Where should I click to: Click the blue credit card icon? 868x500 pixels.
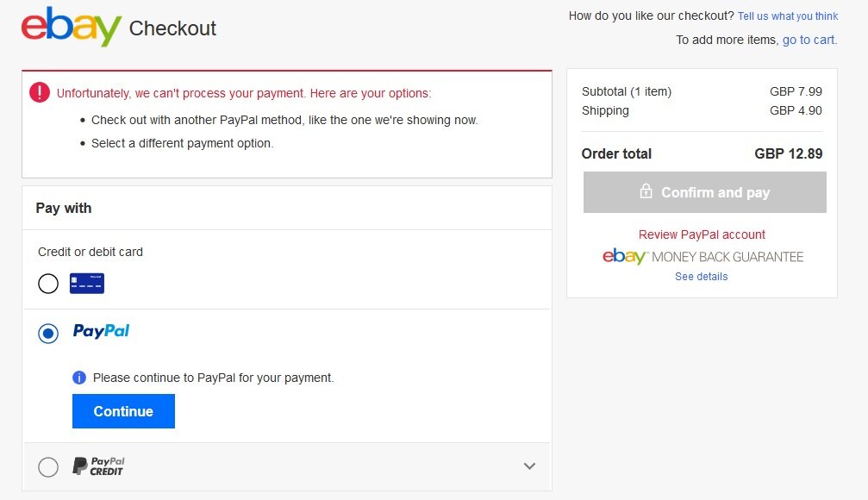(x=87, y=284)
